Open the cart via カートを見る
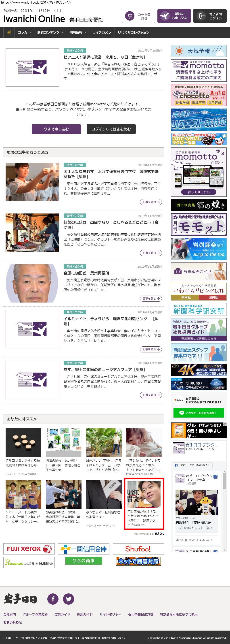230x644 pixels. pos(138,16)
